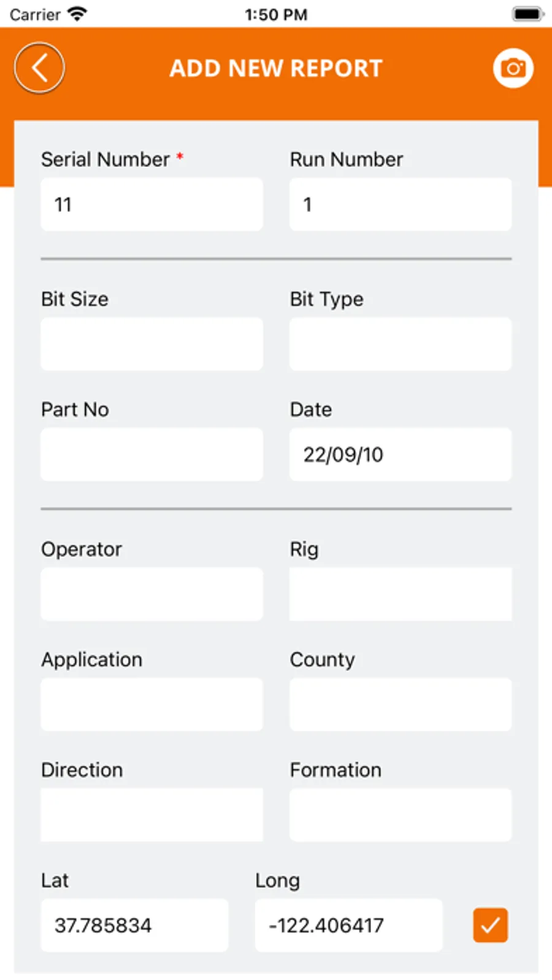Open the camera to add photo

pos(513,68)
